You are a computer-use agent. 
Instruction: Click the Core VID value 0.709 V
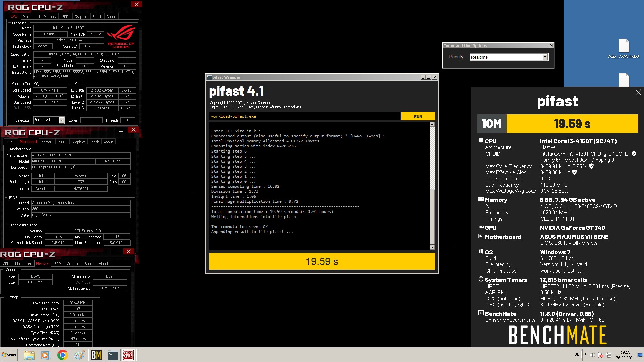pos(91,46)
